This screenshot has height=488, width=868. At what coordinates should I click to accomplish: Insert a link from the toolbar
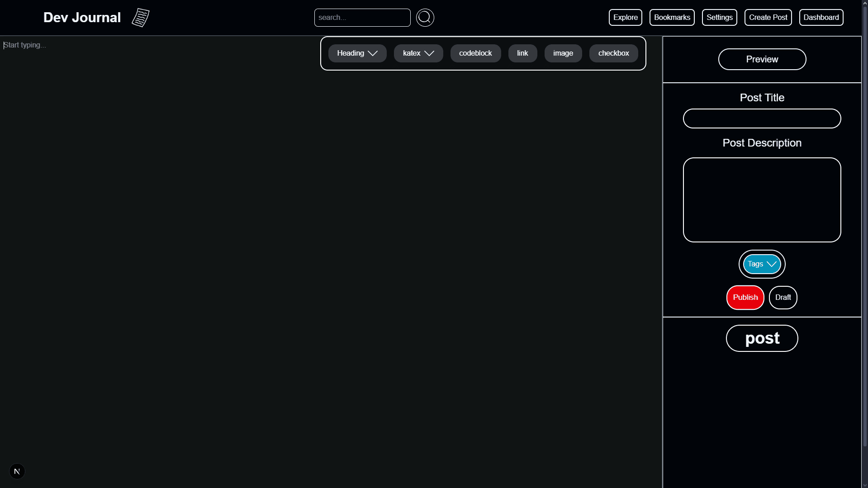(x=522, y=53)
